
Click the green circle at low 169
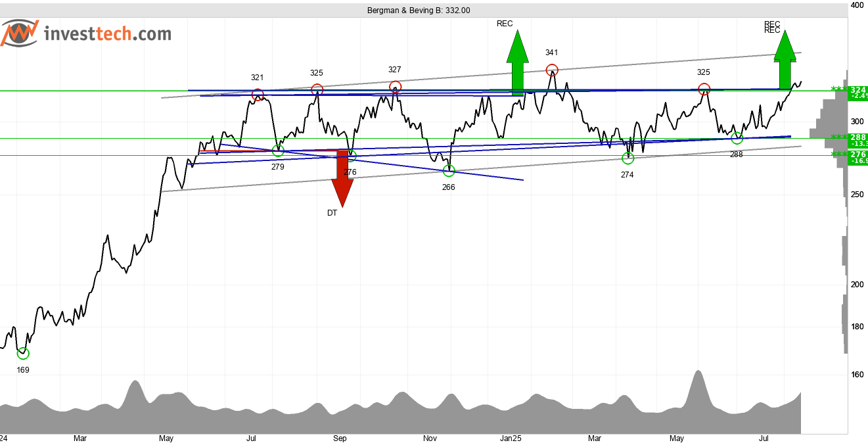(23, 354)
